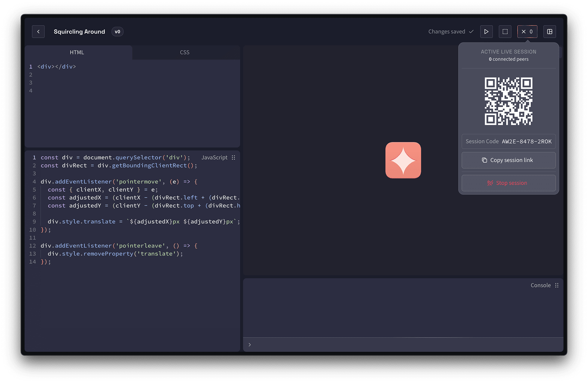Open the v0 version badge
588x383 pixels.
(117, 32)
